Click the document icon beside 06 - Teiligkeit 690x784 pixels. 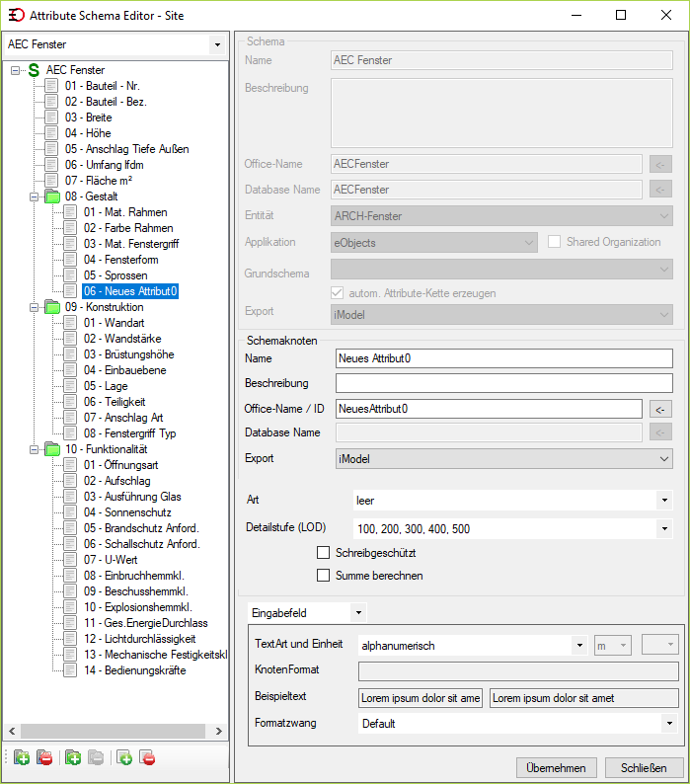click(x=70, y=402)
